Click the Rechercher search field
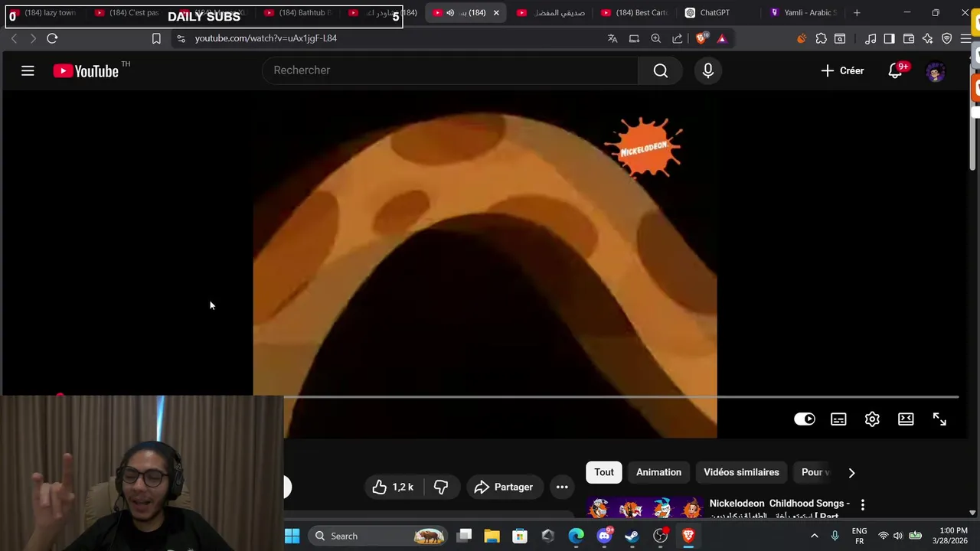Viewport: 980px width, 551px height. (x=450, y=70)
